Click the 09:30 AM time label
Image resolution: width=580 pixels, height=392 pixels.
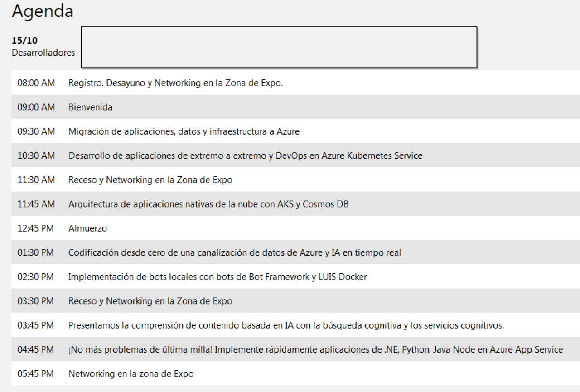(36, 131)
